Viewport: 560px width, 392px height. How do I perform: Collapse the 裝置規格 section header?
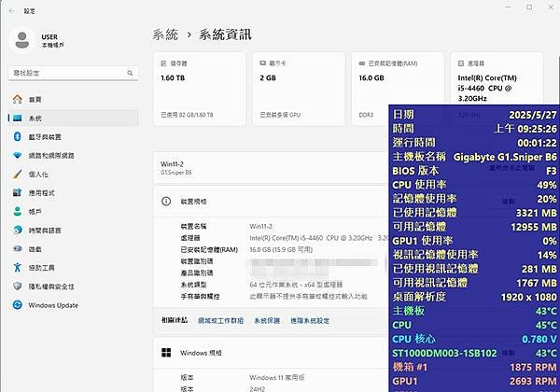click(x=271, y=202)
